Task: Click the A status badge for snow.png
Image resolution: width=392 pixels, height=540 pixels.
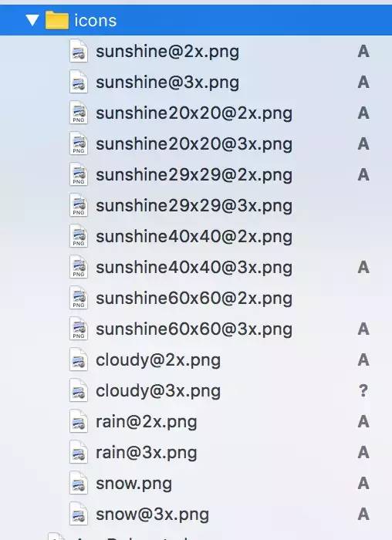Action: click(363, 484)
